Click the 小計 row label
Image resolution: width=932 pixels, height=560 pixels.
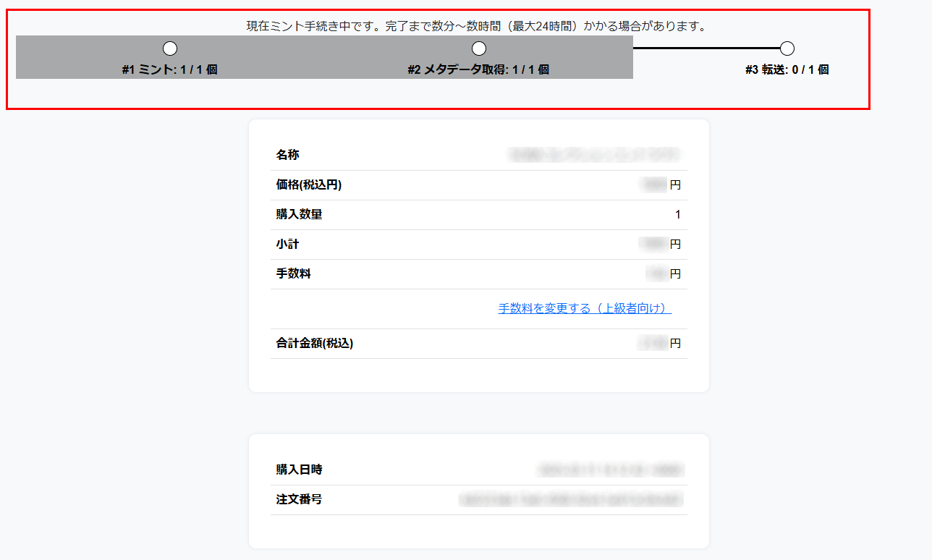pos(287,244)
